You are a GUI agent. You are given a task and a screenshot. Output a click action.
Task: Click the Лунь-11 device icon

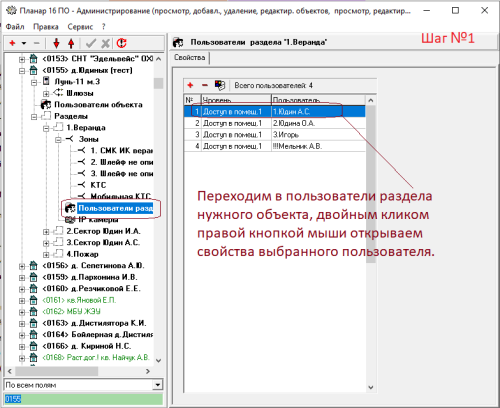coord(46,81)
